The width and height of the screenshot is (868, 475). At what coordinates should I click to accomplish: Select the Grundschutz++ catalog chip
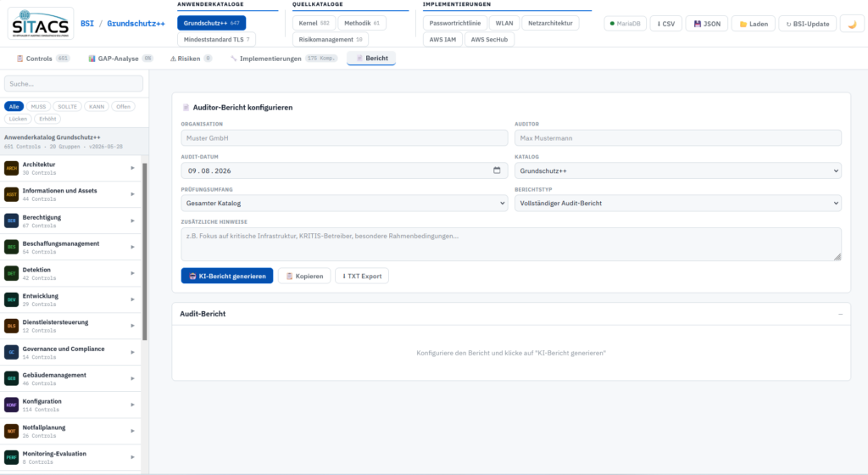[211, 23]
